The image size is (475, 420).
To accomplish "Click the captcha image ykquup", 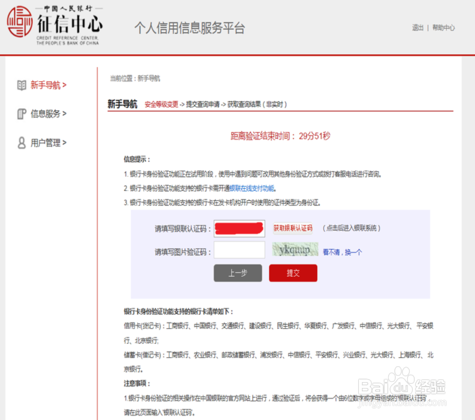I will coord(295,249).
